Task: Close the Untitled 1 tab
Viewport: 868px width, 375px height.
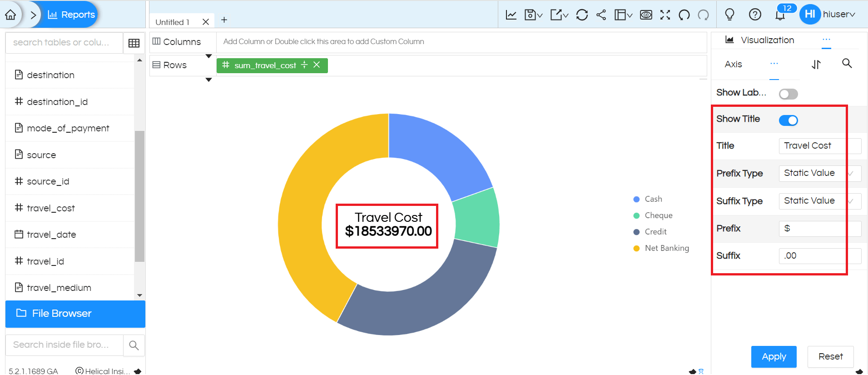Action: tap(205, 22)
